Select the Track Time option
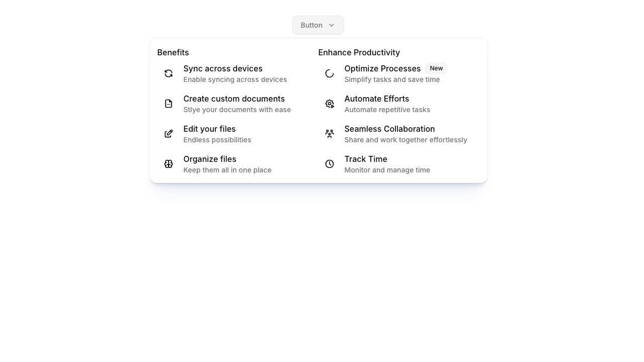This screenshot has width=644, height=362. pyautogui.click(x=366, y=159)
